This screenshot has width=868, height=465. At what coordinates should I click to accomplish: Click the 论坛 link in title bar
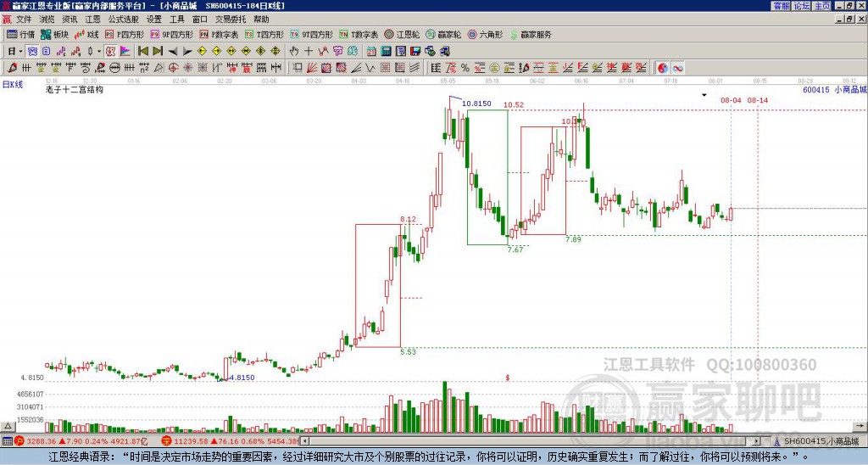[802, 6]
